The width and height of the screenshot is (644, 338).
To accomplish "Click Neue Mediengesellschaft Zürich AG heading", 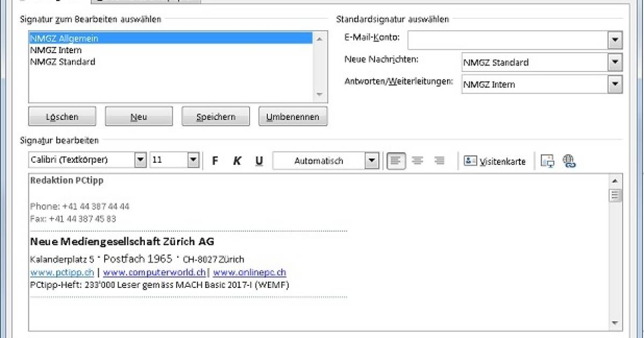I will coord(122,241).
